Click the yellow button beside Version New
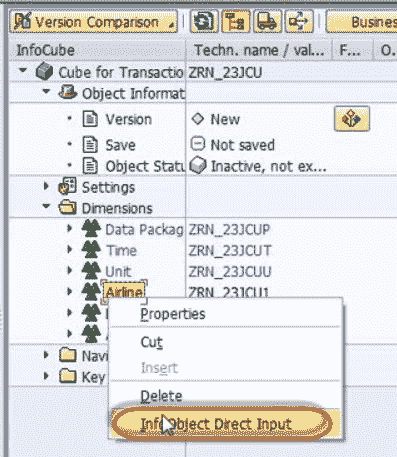 click(352, 119)
